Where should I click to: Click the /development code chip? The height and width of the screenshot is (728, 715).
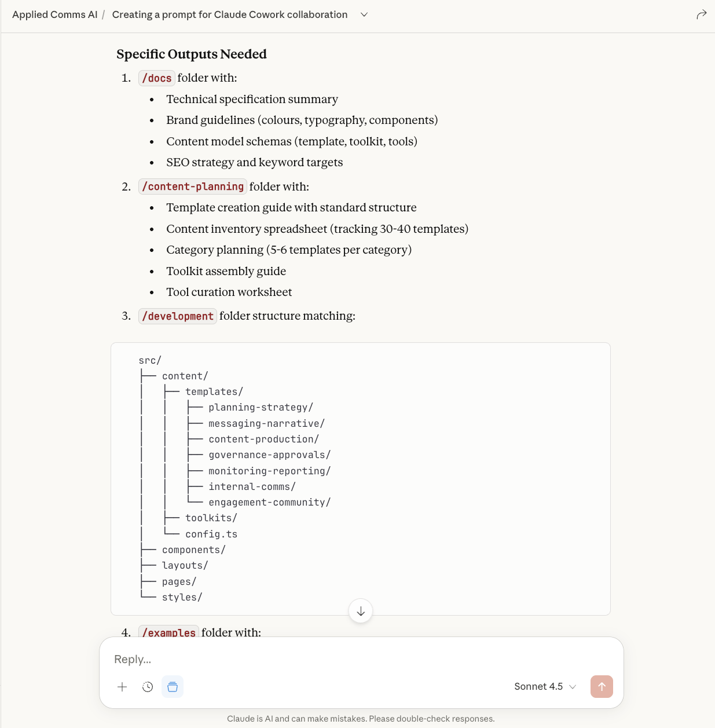[178, 316]
